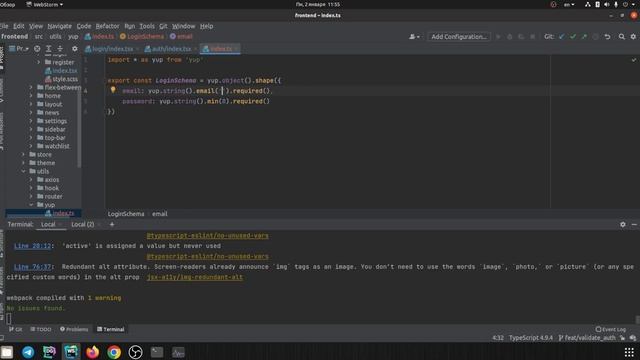The image size is (640, 360).
Task: Open Terminal panel settings gear
Action: (622, 224)
